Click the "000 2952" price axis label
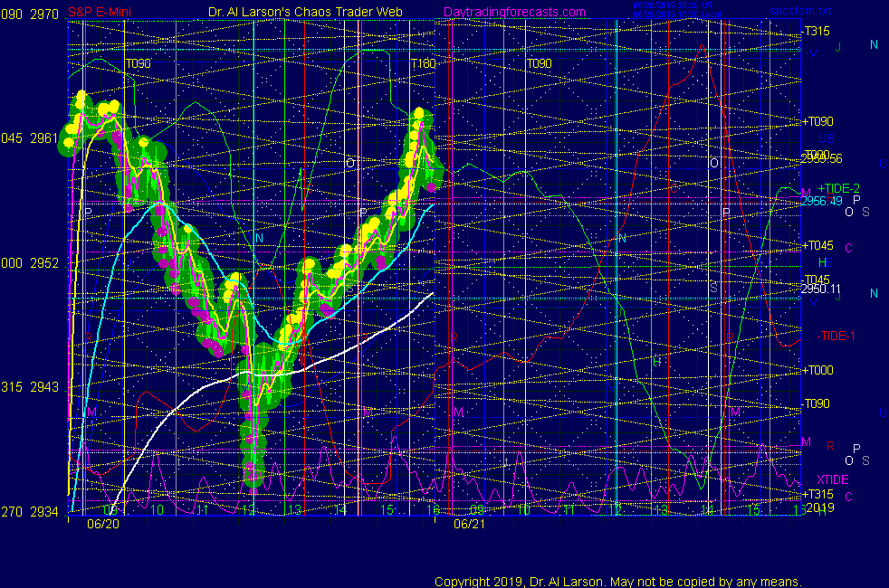Screen dimensions: 889x588 [30, 263]
